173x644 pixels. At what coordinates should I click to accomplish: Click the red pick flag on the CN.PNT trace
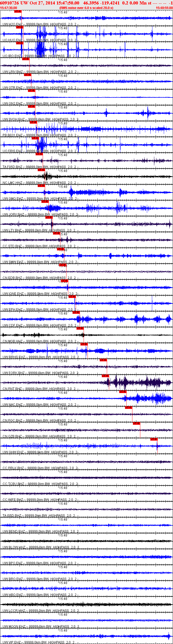(x=105, y=376)
